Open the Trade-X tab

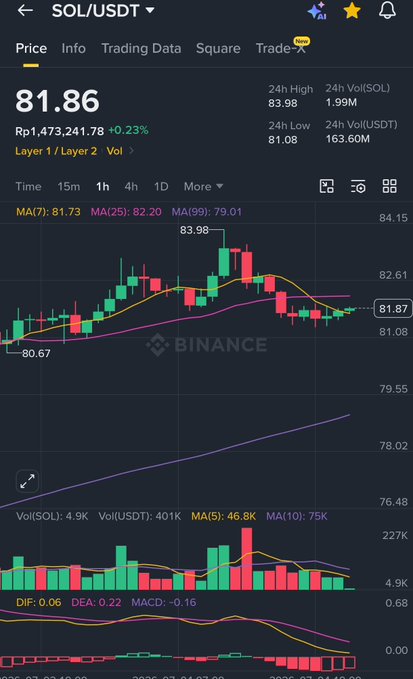tap(282, 47)
